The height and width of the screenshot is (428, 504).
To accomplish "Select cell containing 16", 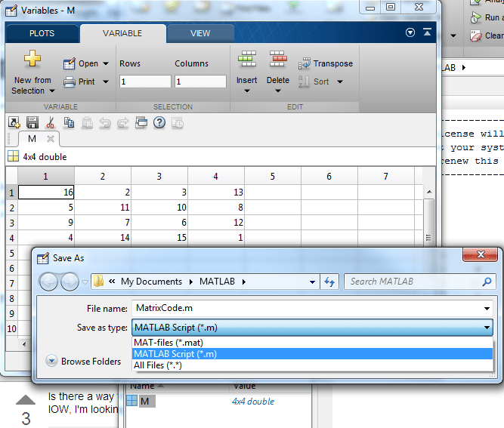I will (x=46, y=192).
